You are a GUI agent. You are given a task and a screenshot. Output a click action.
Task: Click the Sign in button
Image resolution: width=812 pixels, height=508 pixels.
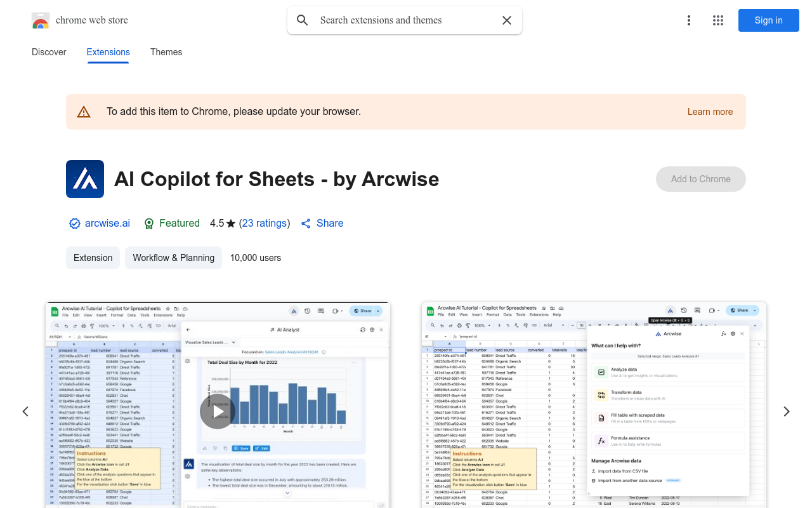click(x=769, y=20)
